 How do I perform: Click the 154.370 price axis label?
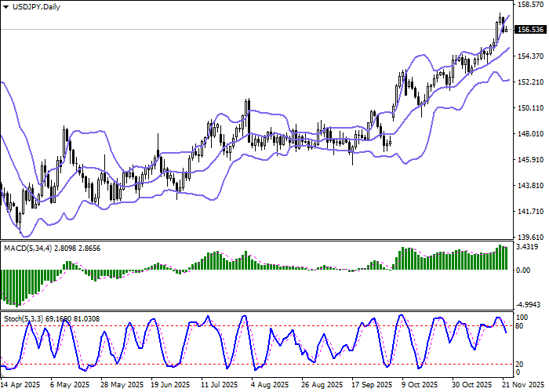tap(530, 56)
